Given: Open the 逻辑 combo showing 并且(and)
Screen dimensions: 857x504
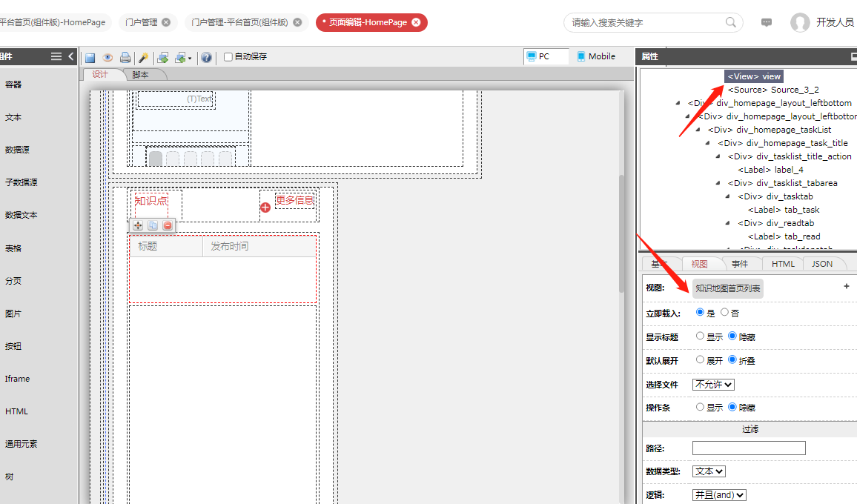Looking at the screenshot, I should tap(718, 494).
